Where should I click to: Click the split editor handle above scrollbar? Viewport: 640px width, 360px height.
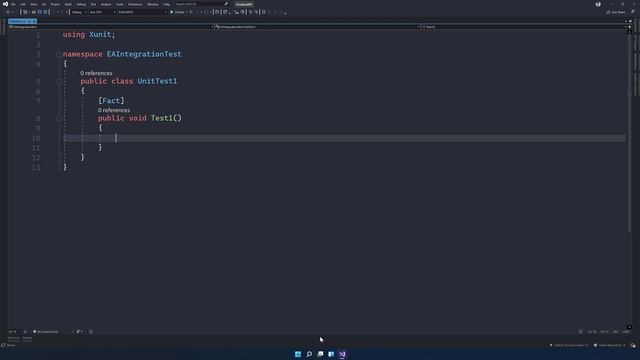point(629,27)
